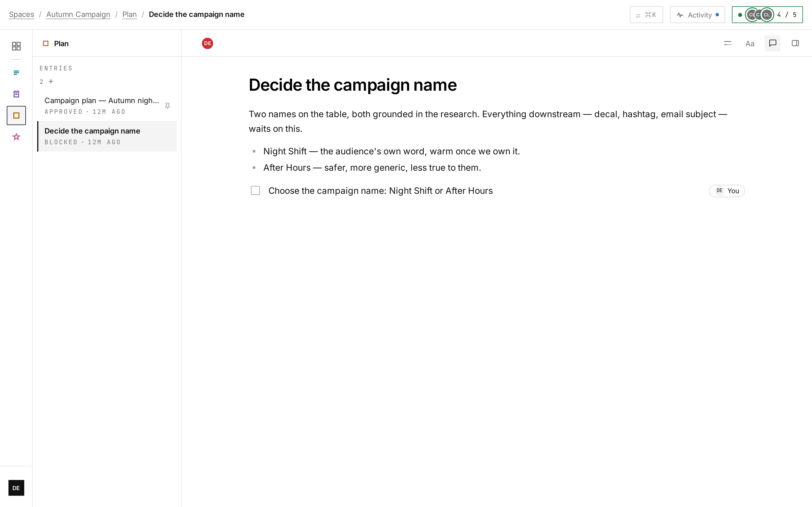The height and width of the screenshot is (507, 812).
Task: Expand the collaborators presence indicator 4 / 5
Action: coord(767,15)
